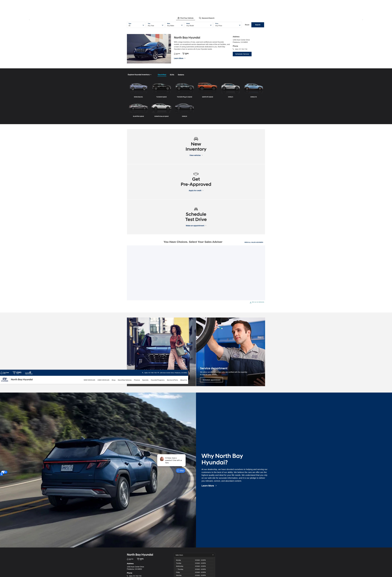
Task: Open the Hyundai Programs menu
Action: [x=158, y=380]
